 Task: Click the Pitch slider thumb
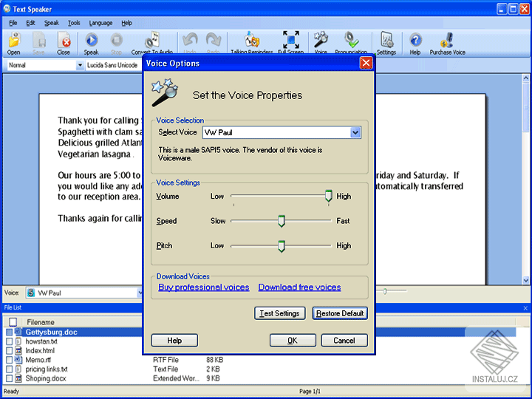pos(282,246)
